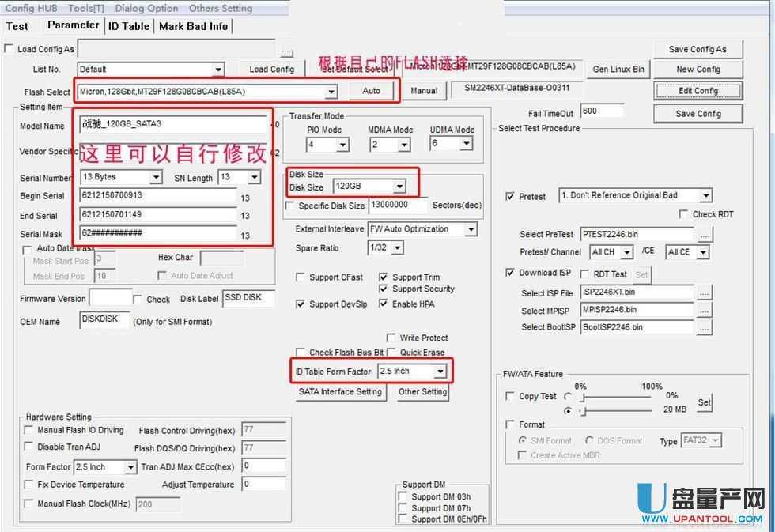Toggle Enable HPA checkbox

point(383,304)
